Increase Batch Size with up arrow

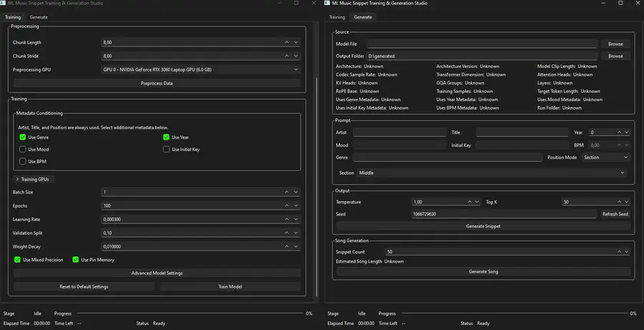pyautogui.click(x=287, y=192)
